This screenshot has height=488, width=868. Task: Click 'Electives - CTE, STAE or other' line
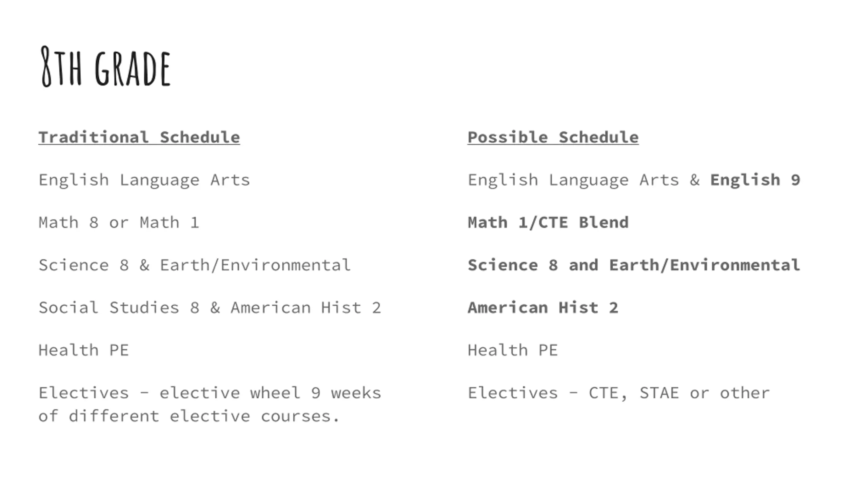(619, 393)
